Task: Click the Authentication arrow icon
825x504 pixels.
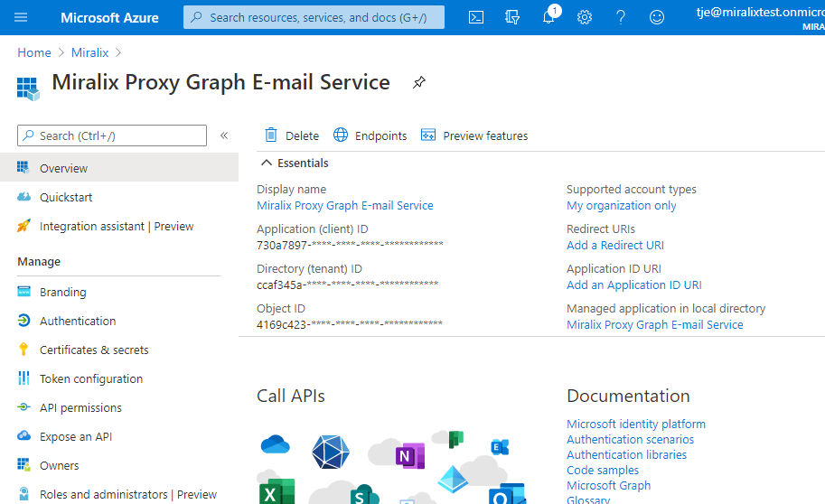Action: (x=23, y=321)
